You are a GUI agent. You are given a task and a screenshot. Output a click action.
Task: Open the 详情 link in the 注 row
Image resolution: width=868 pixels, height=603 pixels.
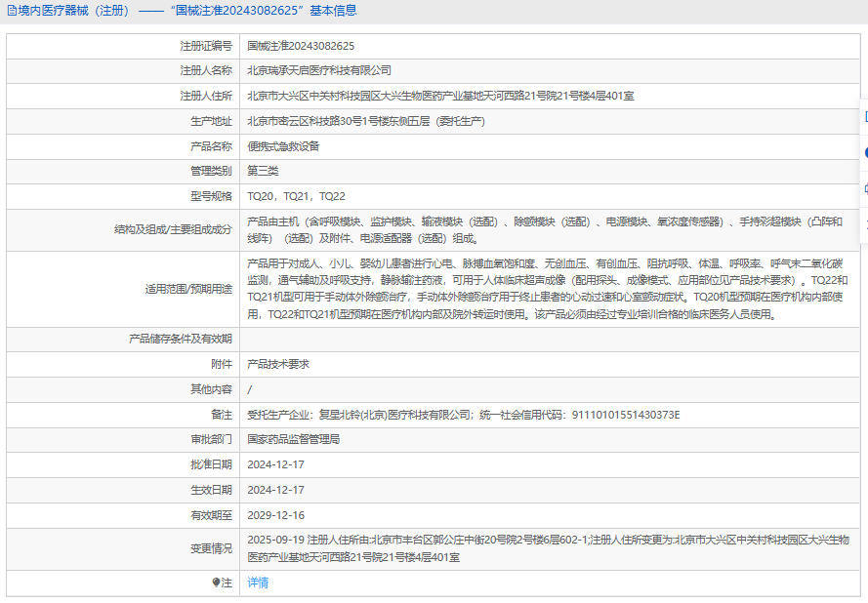[258, 583]
